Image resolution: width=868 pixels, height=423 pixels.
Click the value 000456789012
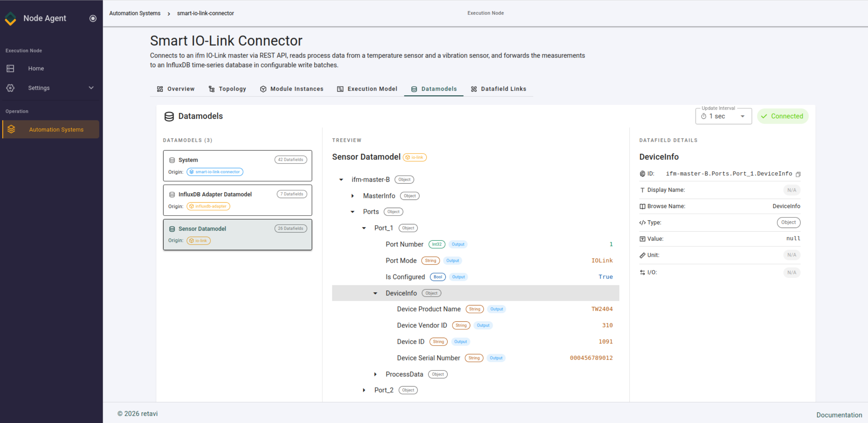(x=591, y=358)
